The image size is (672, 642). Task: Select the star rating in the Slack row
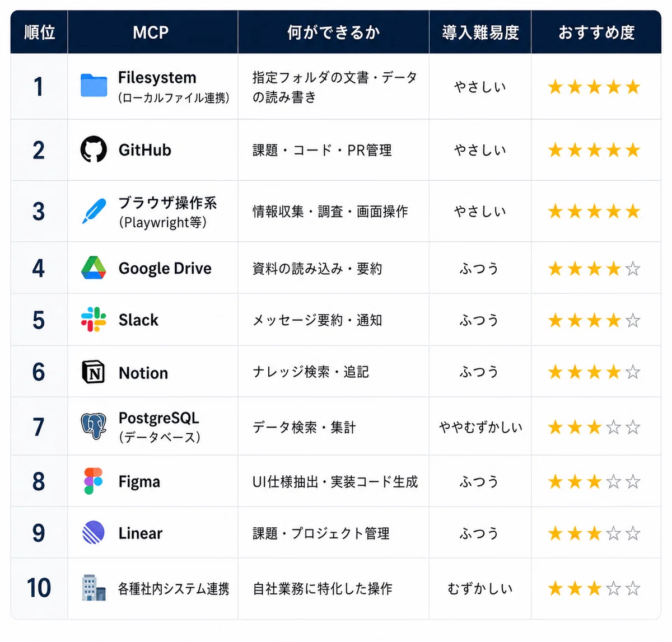pyautogui.click(x=594, y=320)
